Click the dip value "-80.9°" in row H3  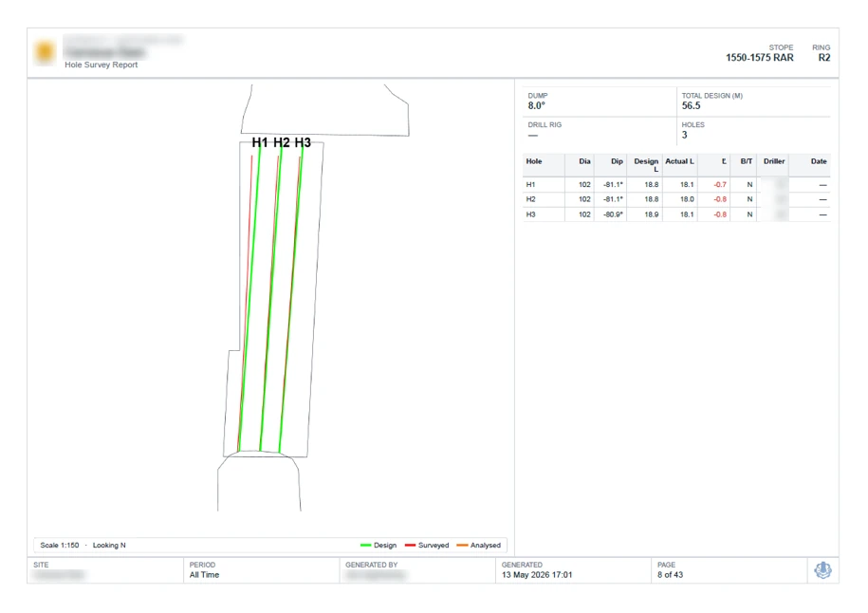[613, 214]
